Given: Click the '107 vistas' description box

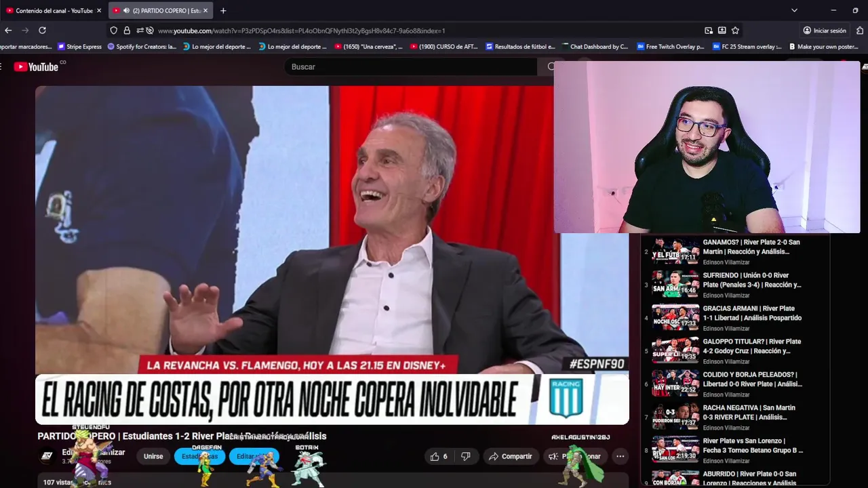Looking at the screenshot, I should pyautogui.click(x=332, y=481).
